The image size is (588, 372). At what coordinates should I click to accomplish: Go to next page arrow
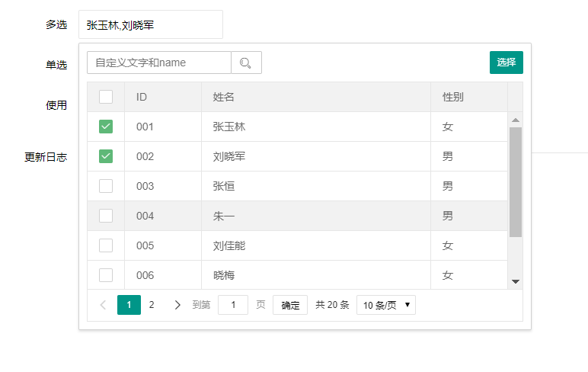coord(177,305)
